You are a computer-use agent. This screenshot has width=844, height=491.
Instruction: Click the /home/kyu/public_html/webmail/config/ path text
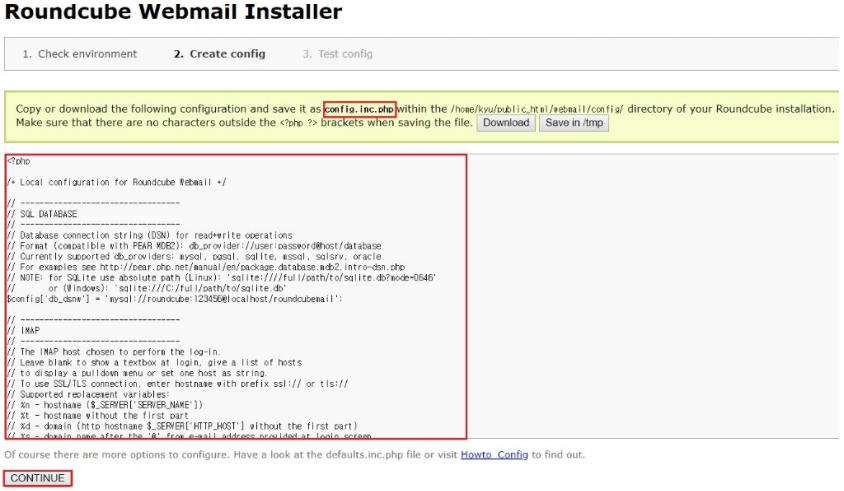(537, 109)
